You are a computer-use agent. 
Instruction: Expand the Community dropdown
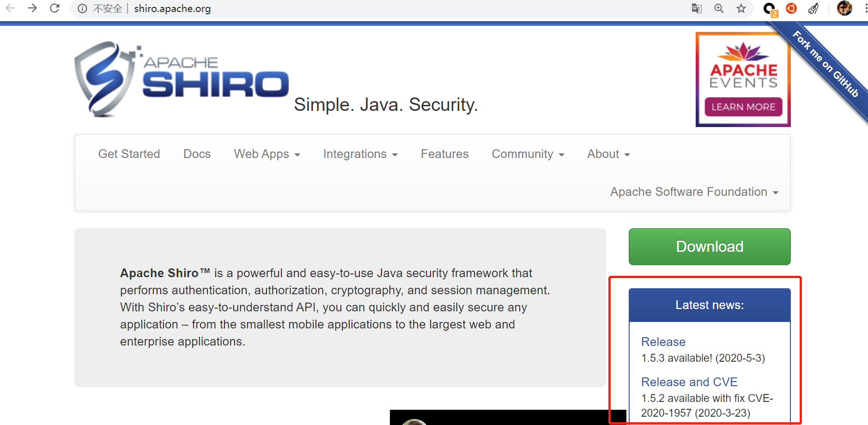coord(528,154)
